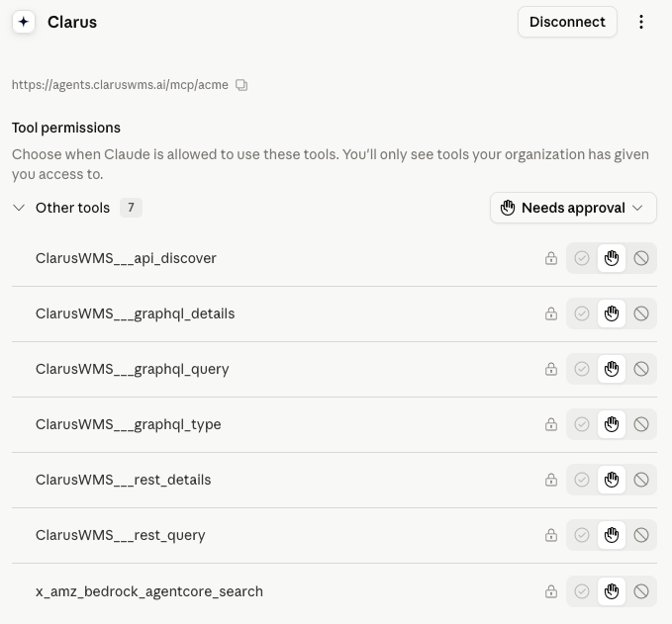Image resolution: width=672 pixels, height=624 pixels.
Task: Set graphql_query to needs approval
Action: (612, 369)
